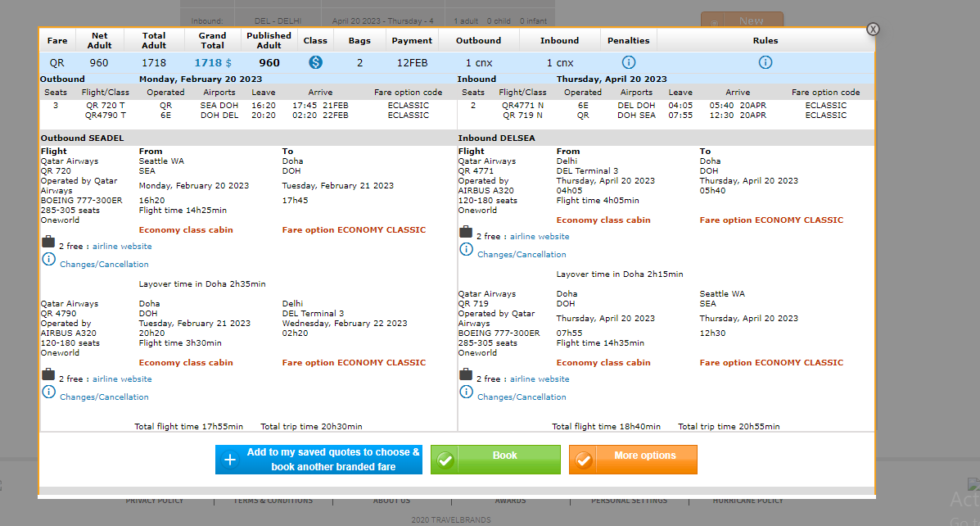Click info icon beside QR 720 Changes/Cancellation
This screenshot has height=526, width=980.
[x=48, y=260]
